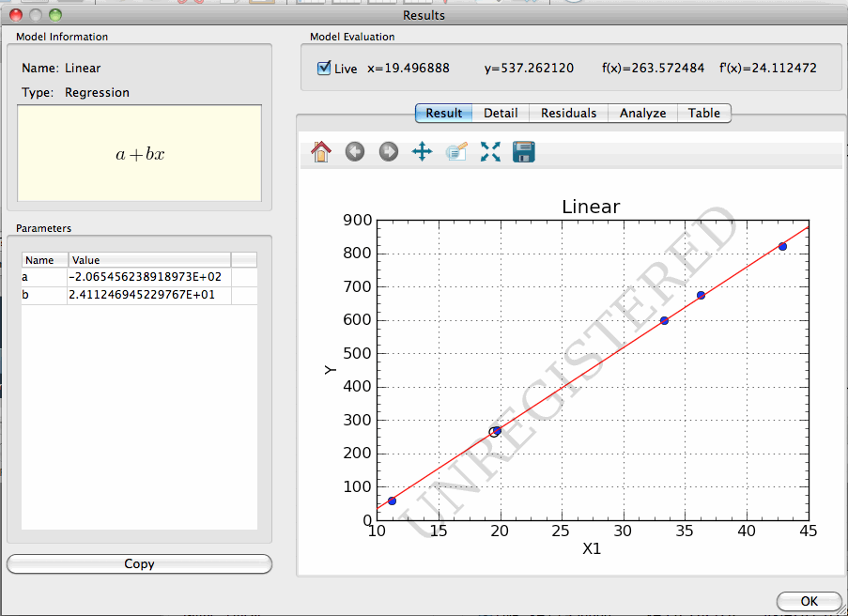The width and height of the screenshot is (848, 616).
Task: Click the Value column header
Action: point(147,260)
